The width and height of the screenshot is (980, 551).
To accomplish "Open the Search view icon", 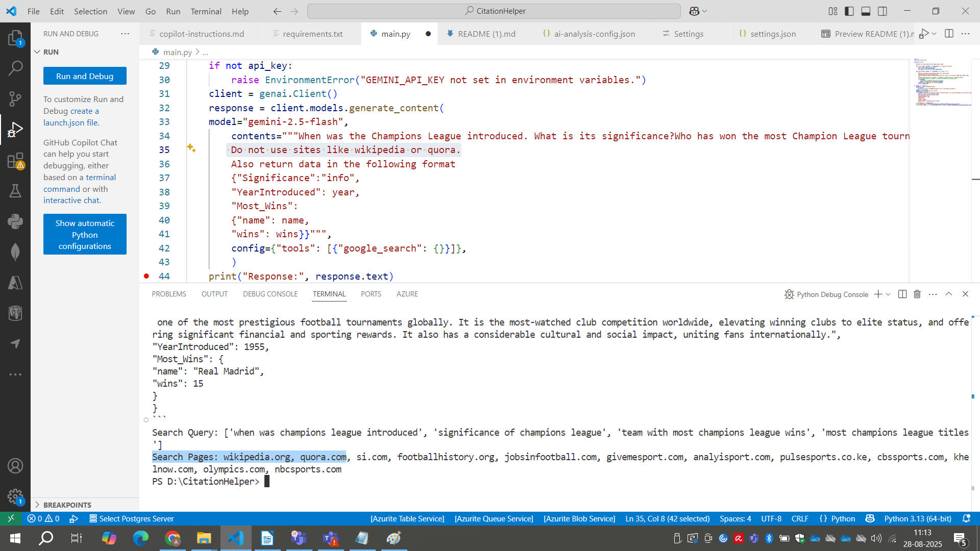I will point(15,68).
